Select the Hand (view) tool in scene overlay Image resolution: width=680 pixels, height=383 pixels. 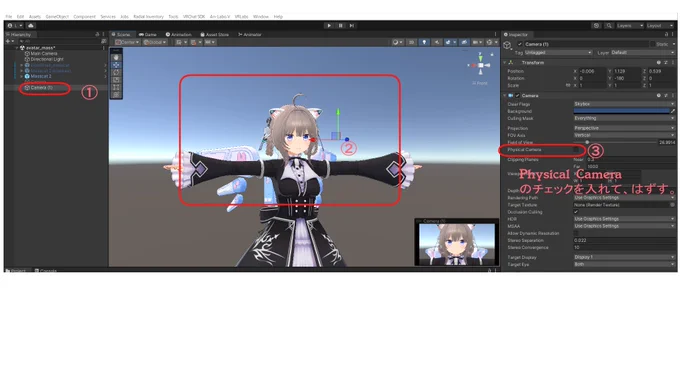tap(116, 57)
